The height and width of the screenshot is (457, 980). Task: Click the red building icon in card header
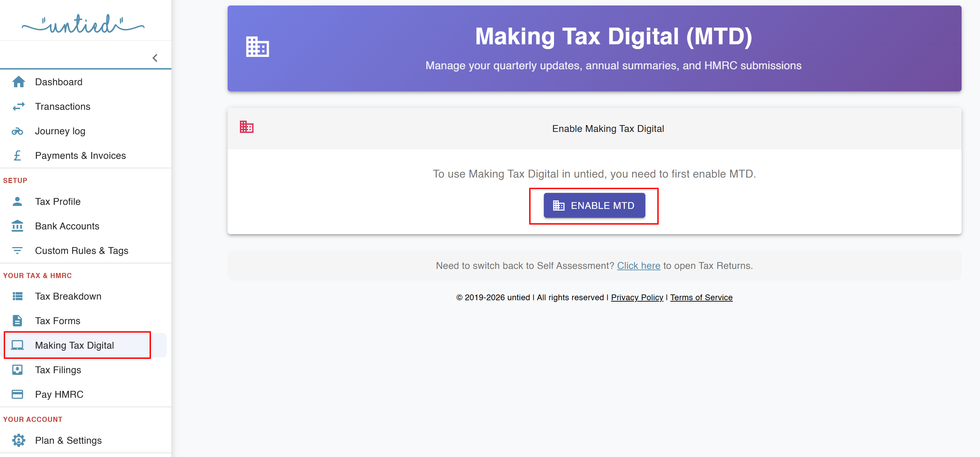coord(246,127)
